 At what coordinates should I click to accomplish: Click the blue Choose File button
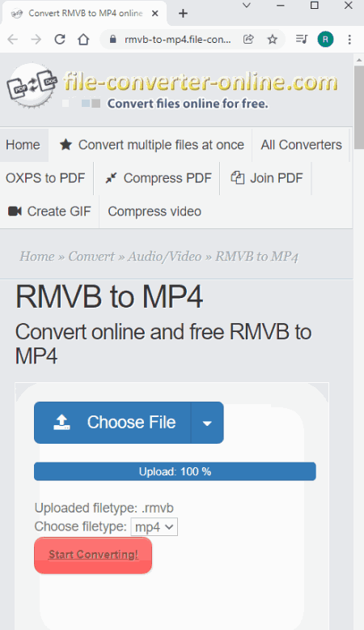pos(112,423)
